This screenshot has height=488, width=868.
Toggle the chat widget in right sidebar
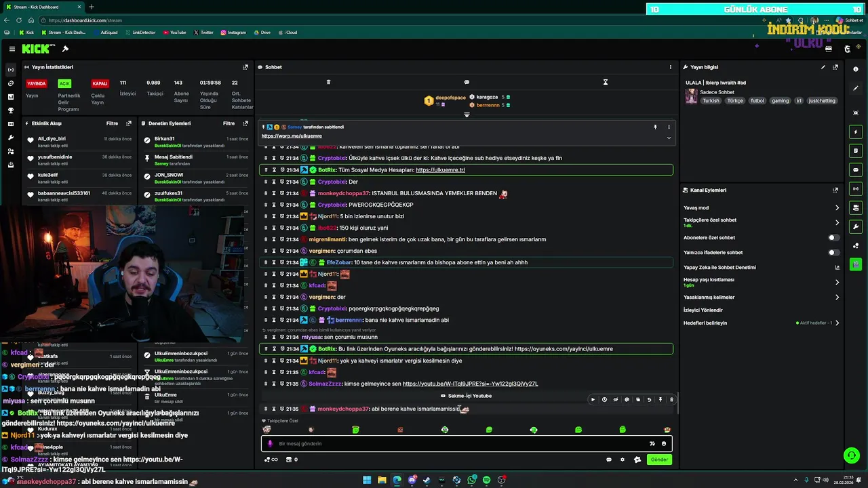[x=856, y=169]
